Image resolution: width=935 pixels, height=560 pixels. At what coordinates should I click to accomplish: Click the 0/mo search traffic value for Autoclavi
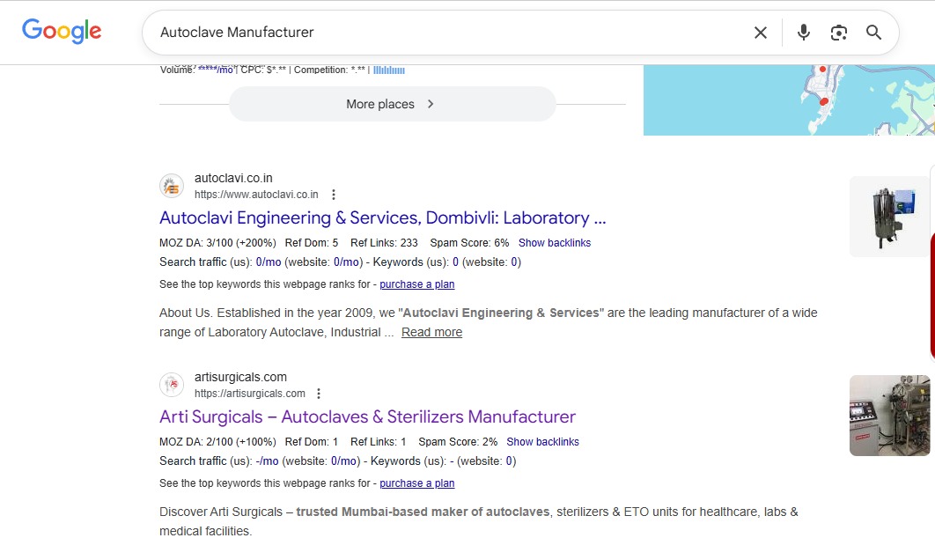coord(269,262)
